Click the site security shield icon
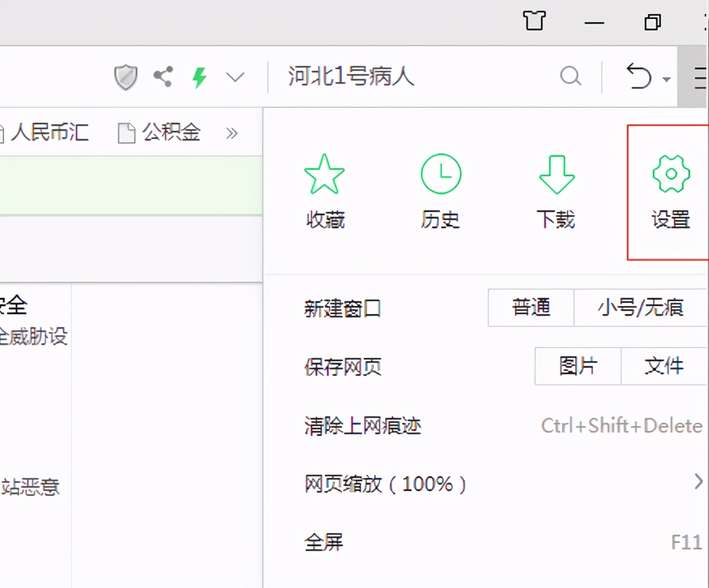This screenshot has width=709, height=588. click(125, 76)
